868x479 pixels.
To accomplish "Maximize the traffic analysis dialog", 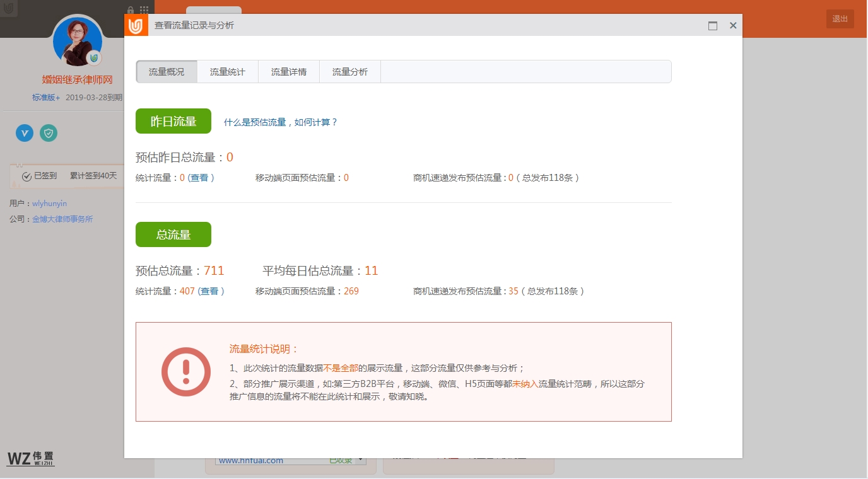I will [x=713, y=26].
